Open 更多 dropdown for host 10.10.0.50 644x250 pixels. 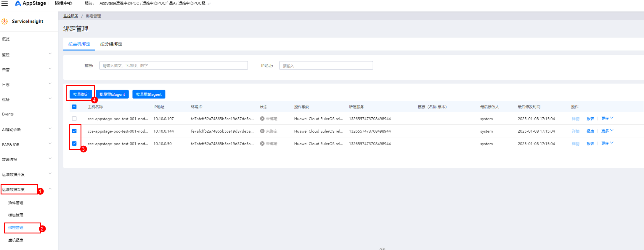pos(607,143)
